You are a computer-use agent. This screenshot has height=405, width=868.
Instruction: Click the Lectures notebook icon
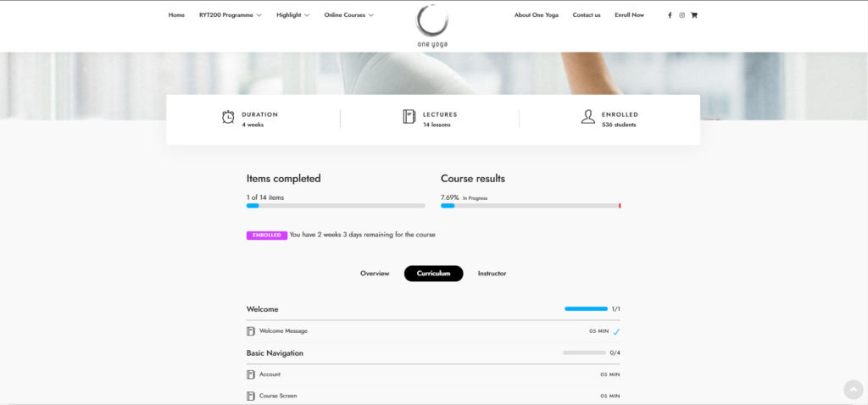(x=409, y=117)
